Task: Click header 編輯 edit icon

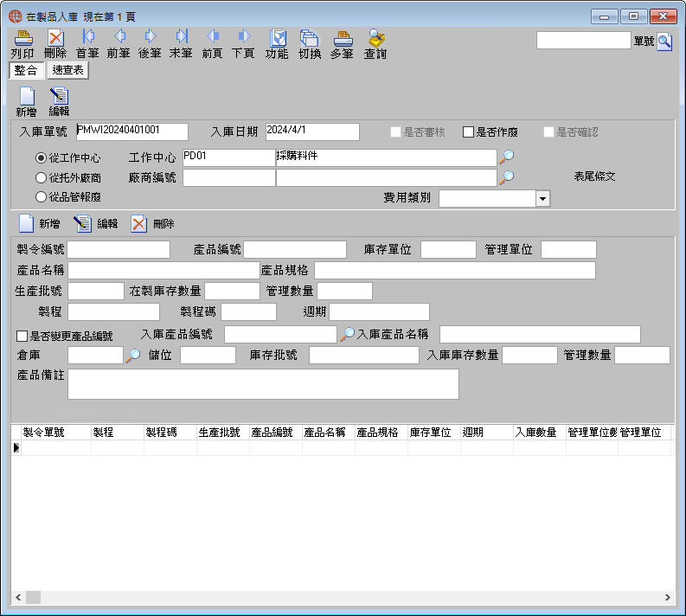Action: pyautogui.click(x=59, y=96)
